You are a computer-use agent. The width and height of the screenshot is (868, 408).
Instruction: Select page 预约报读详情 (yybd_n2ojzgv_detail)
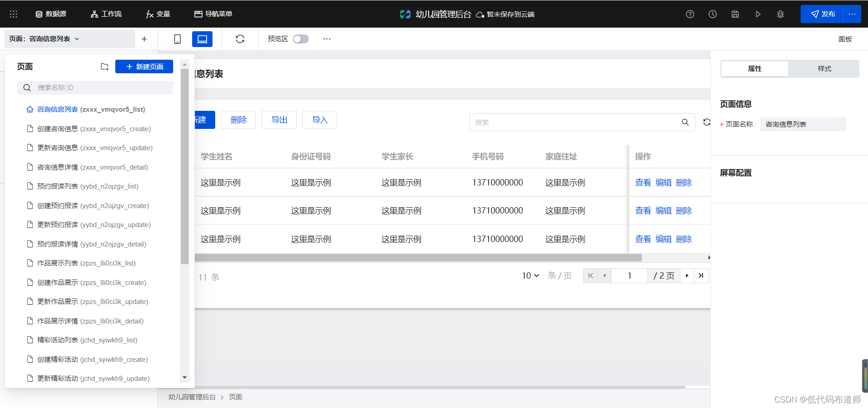tap(92, 244)
